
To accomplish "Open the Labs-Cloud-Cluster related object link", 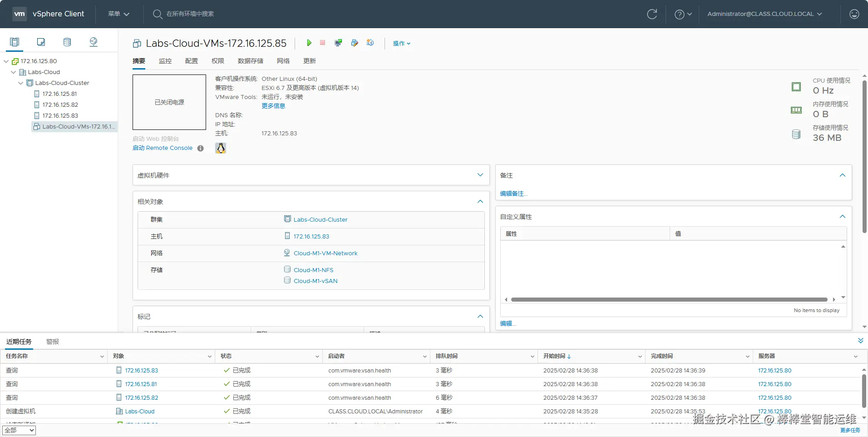I will click(321, 219).
